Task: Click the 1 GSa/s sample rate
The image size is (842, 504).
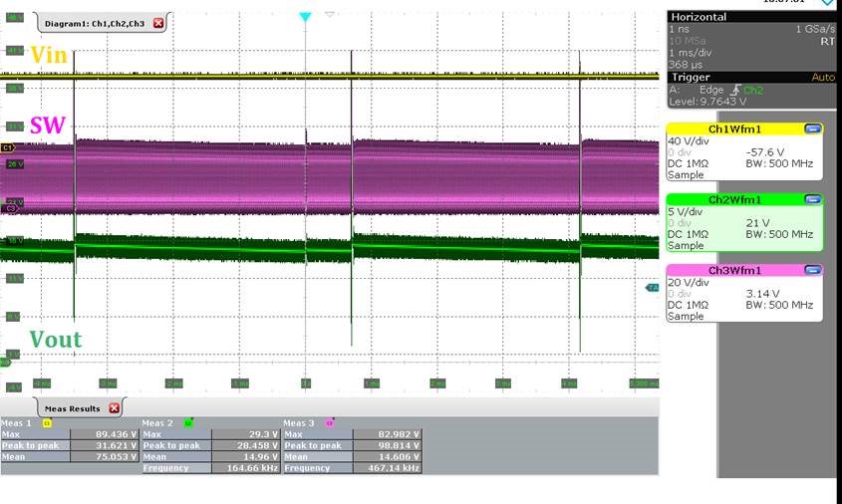Action: (815, 29)
